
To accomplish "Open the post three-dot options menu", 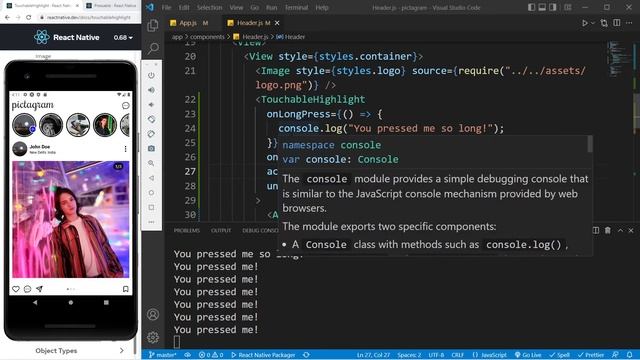I will 125,149.
